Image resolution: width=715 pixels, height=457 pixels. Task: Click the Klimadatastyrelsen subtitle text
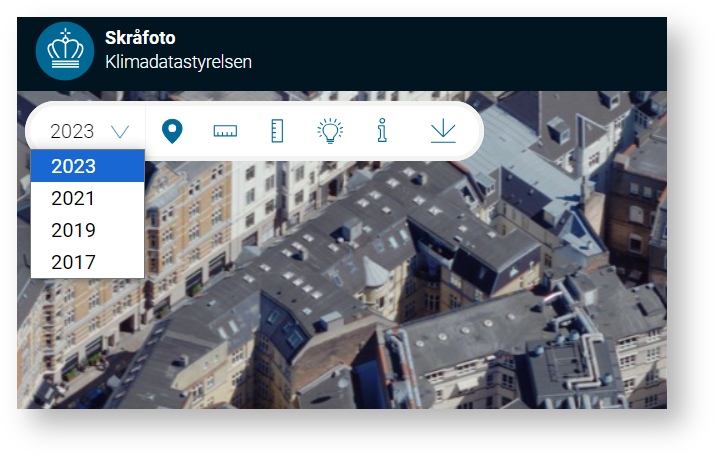coord(178,62)
